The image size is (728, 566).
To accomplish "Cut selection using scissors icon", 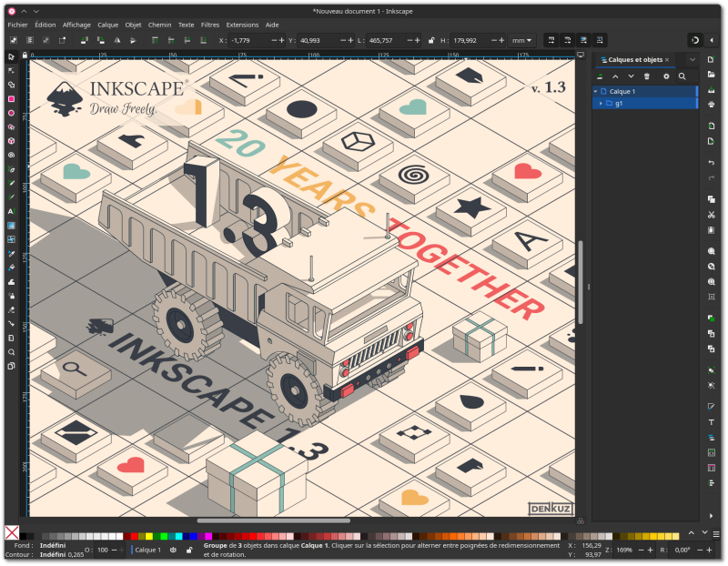I will tap(712, 215).
